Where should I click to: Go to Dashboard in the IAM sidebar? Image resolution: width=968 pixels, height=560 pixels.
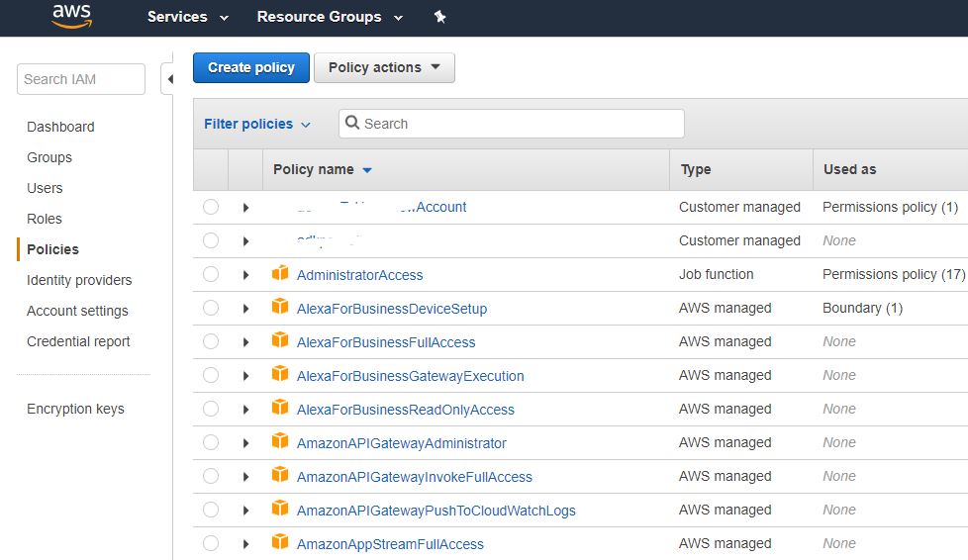coord(60,127)
